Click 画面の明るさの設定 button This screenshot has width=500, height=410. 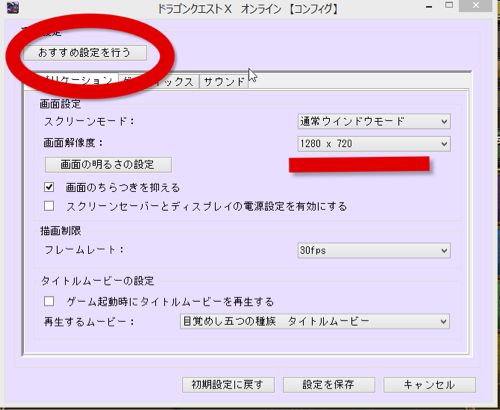tap(108, 165)
